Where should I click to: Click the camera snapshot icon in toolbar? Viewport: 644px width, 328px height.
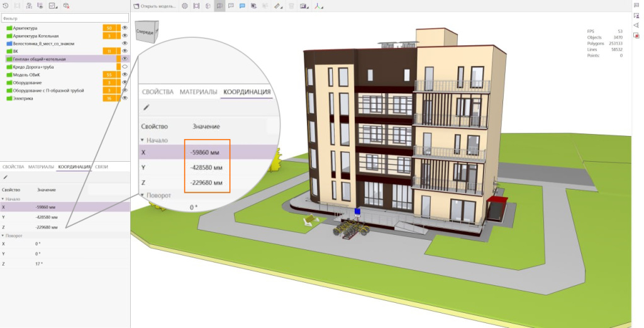pos(303,6)
